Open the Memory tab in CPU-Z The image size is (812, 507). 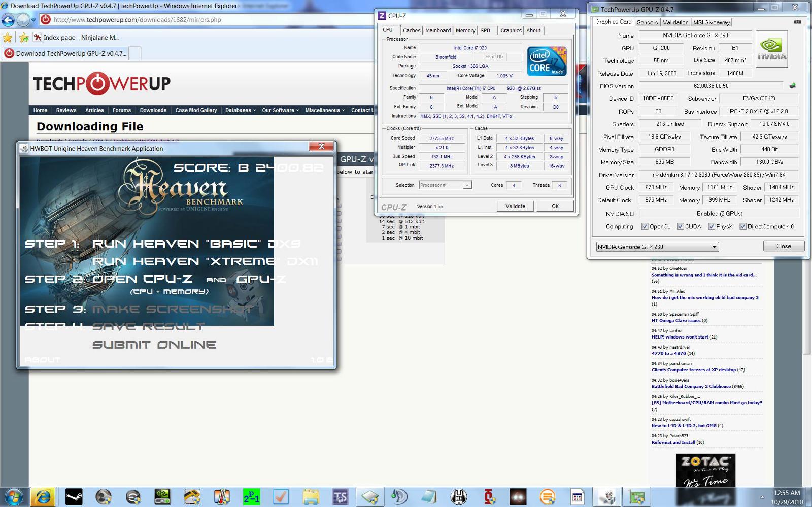[x=465, y=30]
